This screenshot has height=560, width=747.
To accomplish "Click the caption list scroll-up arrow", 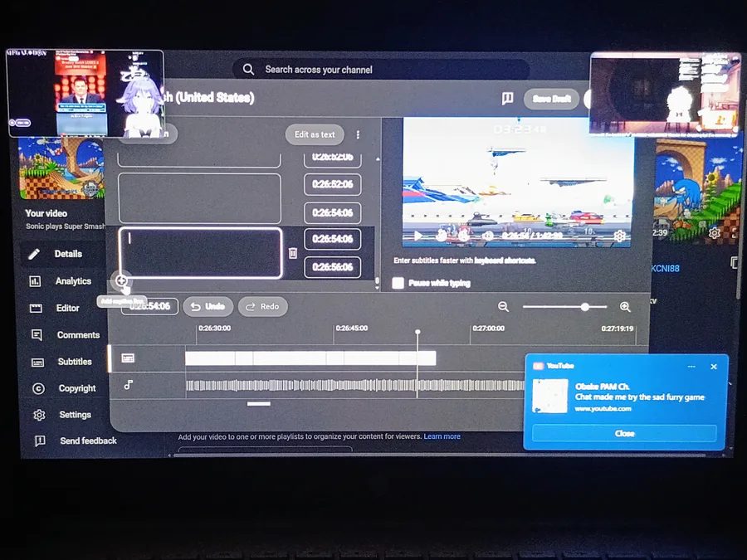I will click(x=378, y=159).
